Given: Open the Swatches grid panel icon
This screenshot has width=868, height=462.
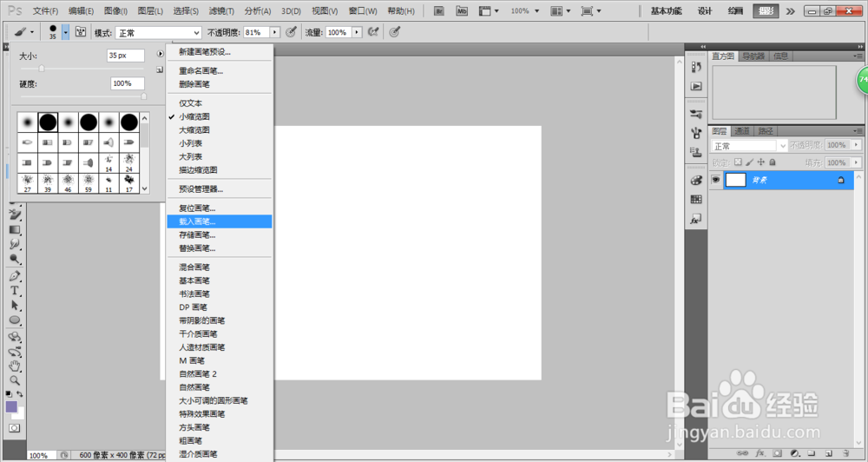Looking at the screenshot, I should pos(696,200).
